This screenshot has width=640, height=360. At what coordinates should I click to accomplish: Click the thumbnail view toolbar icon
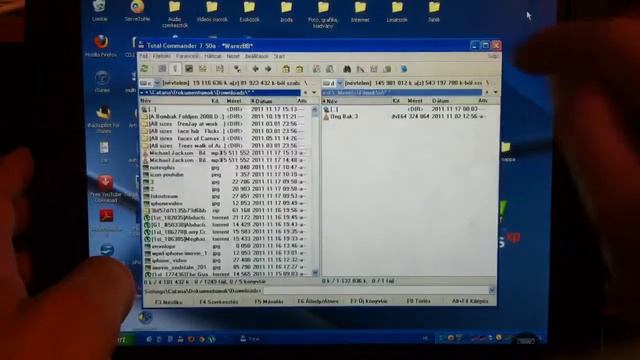189,69
